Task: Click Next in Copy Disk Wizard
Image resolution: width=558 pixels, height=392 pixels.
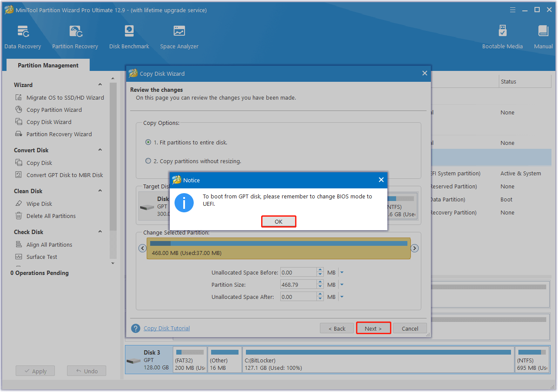Action: tap(373, 328)
